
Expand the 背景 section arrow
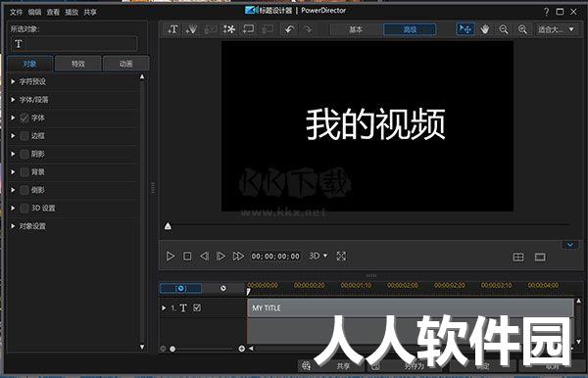[13, 172]
